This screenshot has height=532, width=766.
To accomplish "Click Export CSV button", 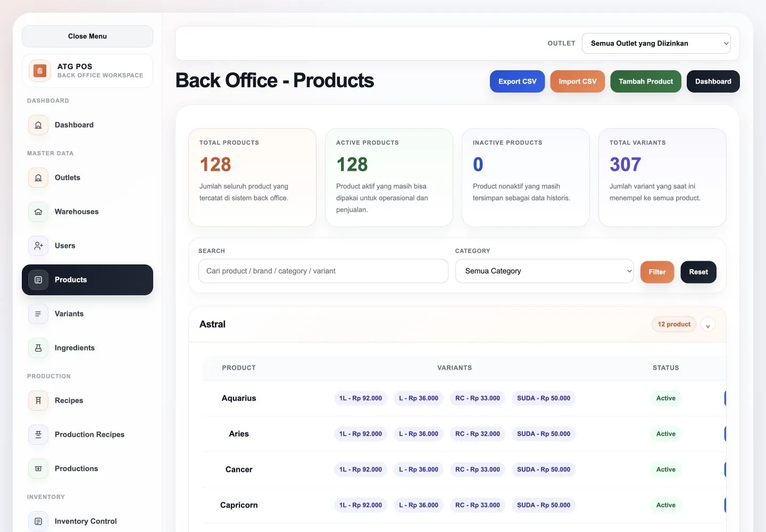I will (517, 81).
